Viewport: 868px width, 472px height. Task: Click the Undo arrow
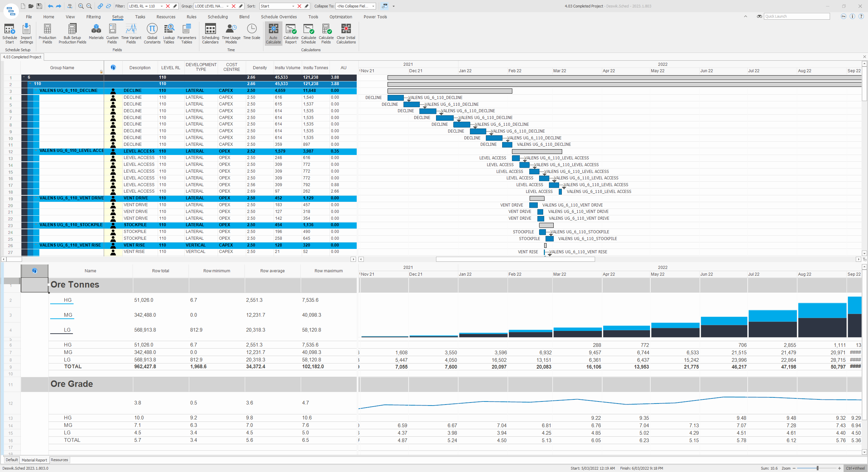click(x=51, y=6)
